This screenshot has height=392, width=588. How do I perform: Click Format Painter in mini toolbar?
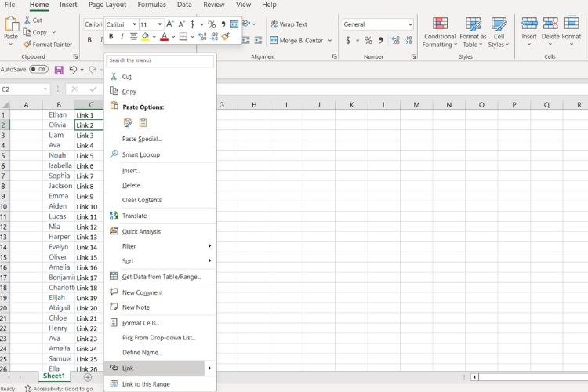(225, 36)
